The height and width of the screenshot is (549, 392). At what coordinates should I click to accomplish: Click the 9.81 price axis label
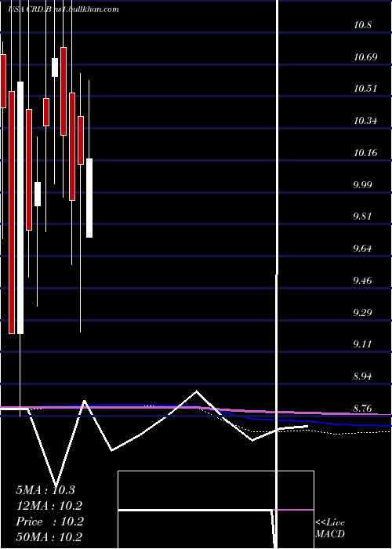point(363,216)
